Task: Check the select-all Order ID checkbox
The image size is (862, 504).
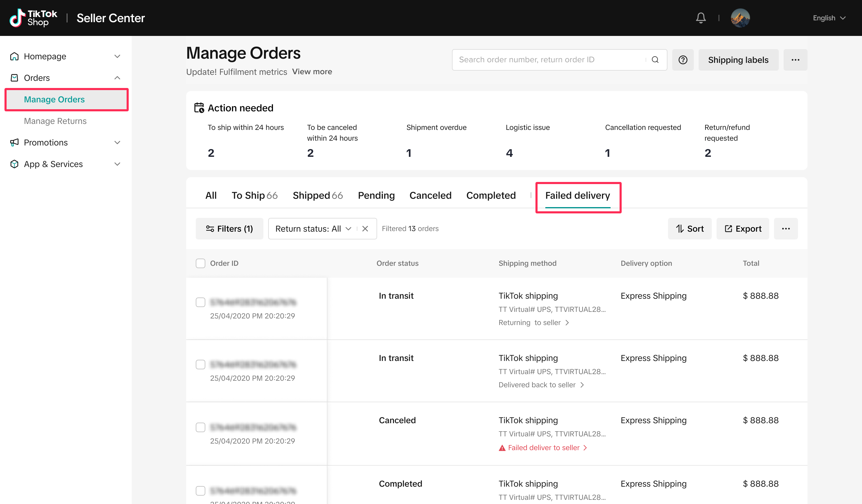Action: click(x=201, y=263)
